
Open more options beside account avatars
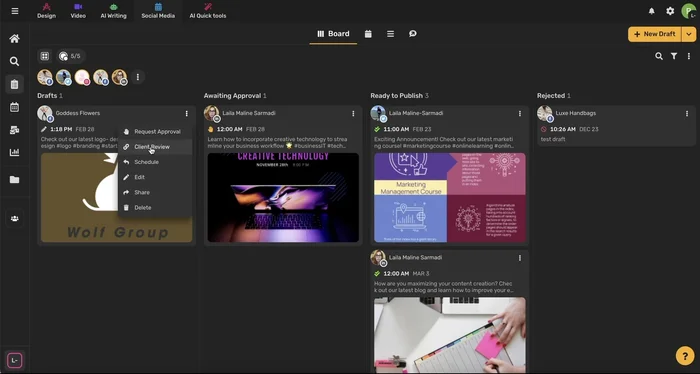[x=138, y=77]
